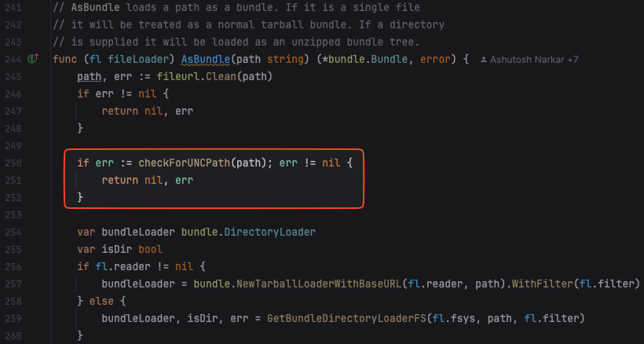This screenshot has width=644, height=344.
Task: Click the comment beginning 'AsBundle loads a path'
Action: click(236, 7)
